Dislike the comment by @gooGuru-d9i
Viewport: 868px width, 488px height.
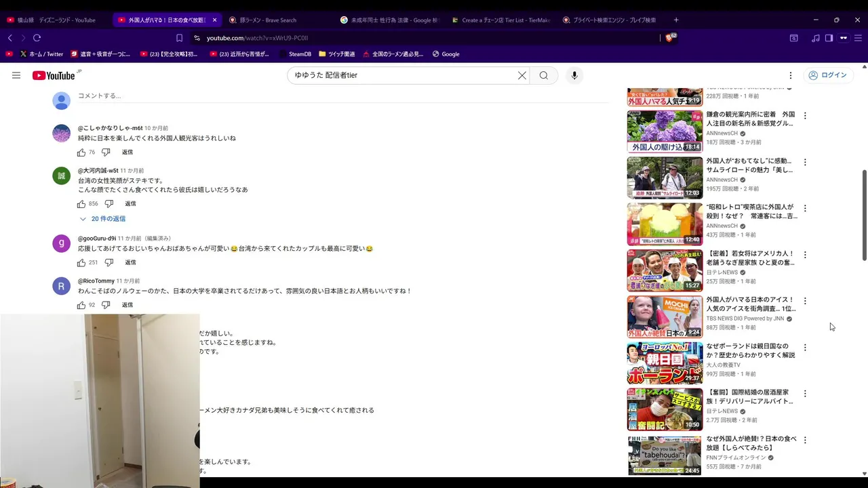[x=108, y=262]
